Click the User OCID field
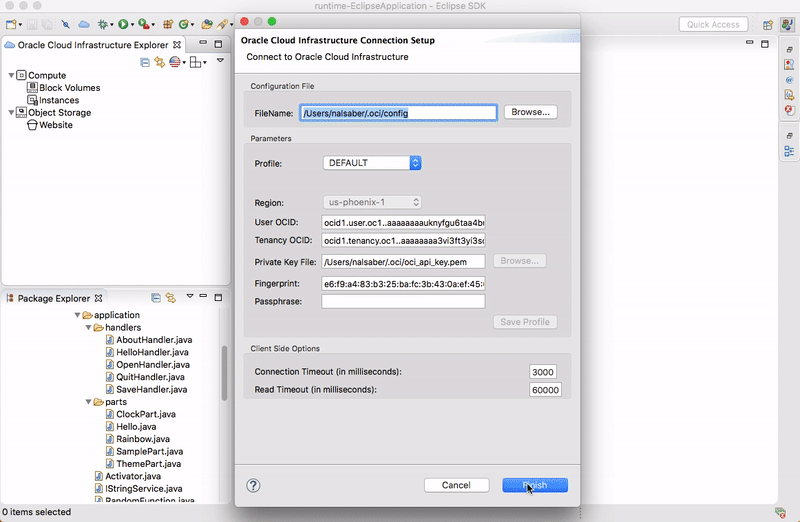Screen dimensions: 800x522 click(x=403, y=222)
